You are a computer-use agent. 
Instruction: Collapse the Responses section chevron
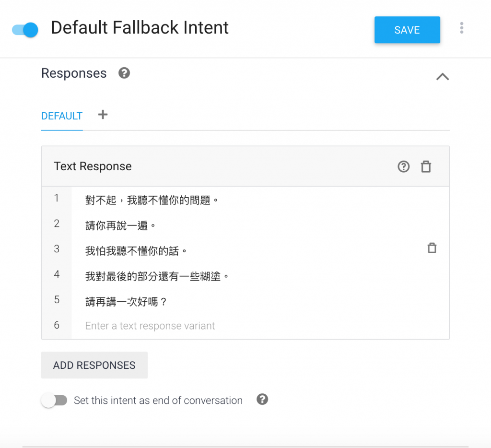[442, 76]
